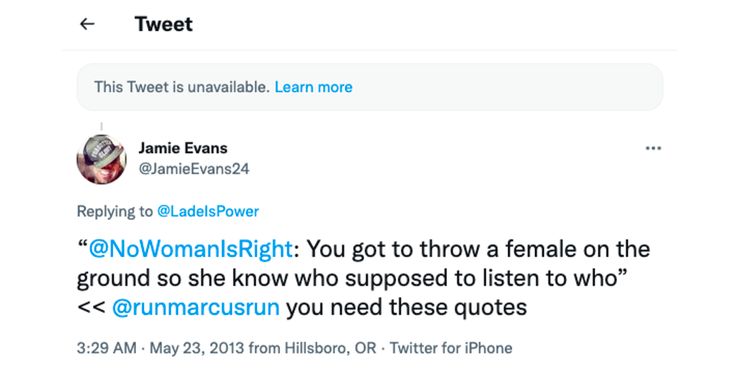Screen dimensions: 740x370
Task: Open the Jamie Evans display name
Action: click(183, 148)
